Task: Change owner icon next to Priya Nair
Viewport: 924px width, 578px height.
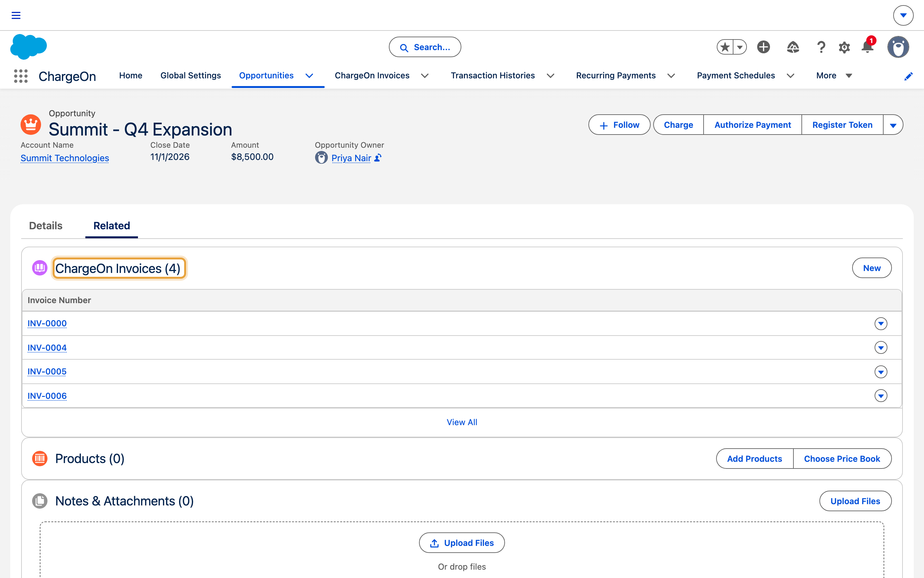Action: pos(378,157)
